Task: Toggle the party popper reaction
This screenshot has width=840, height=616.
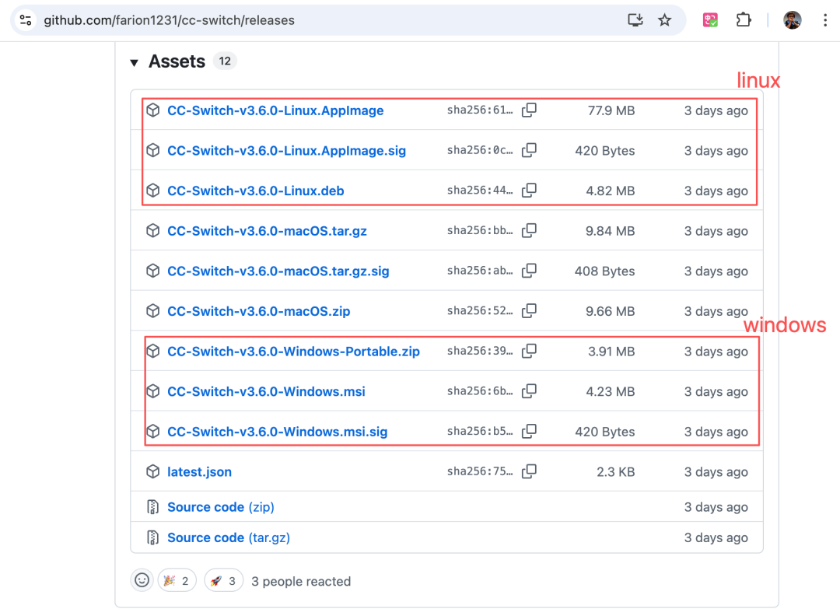Action: coord(177,581)
